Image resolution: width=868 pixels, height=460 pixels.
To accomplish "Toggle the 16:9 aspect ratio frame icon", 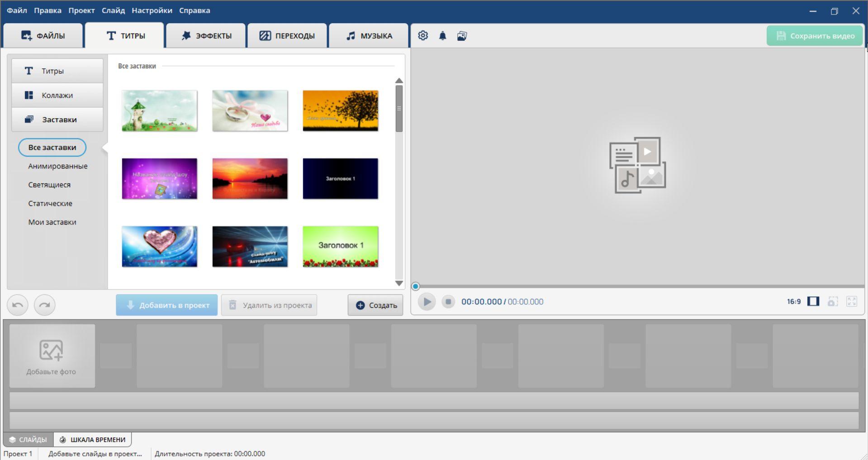I will pos(813,302).
